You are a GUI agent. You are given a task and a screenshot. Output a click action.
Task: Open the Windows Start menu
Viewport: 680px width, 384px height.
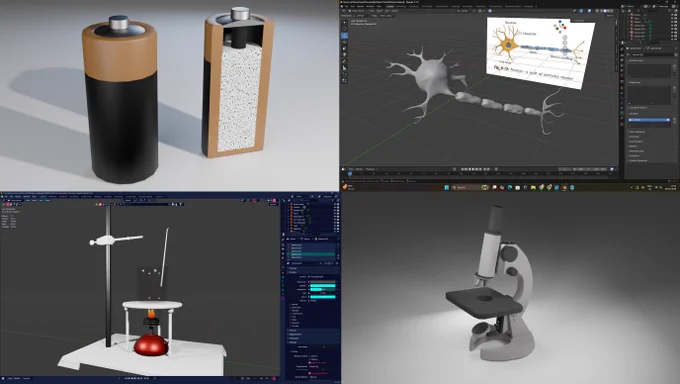click(446, 187)
